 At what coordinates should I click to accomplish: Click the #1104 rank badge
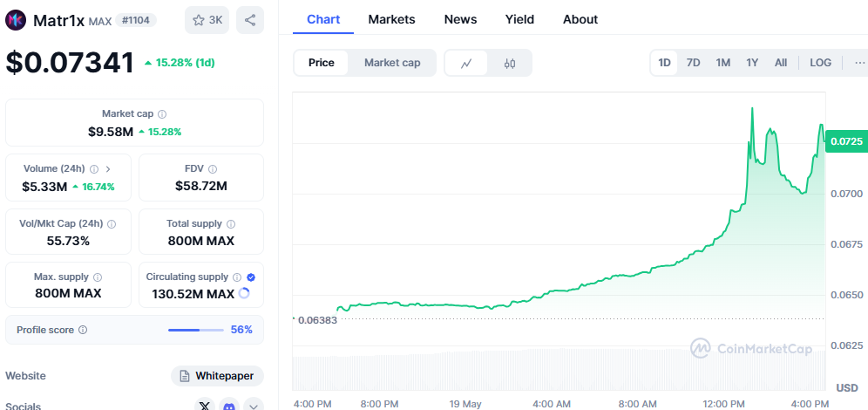coord(136,21)
